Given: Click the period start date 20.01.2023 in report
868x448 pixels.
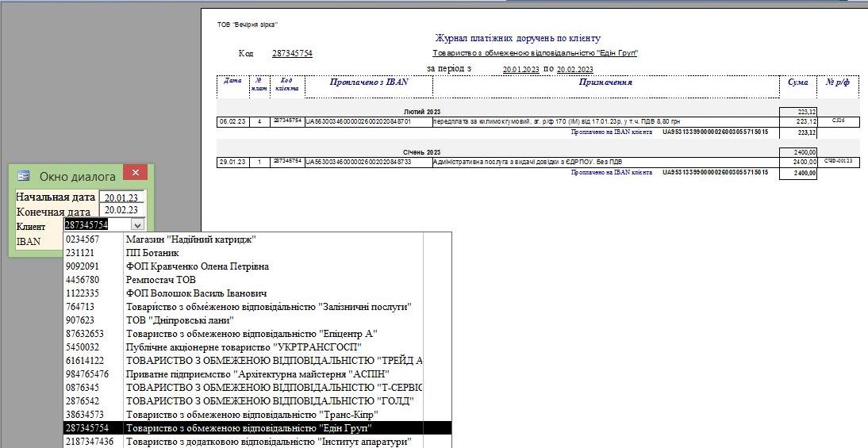Looking at the screenshot, I should [x=521, y=69].
